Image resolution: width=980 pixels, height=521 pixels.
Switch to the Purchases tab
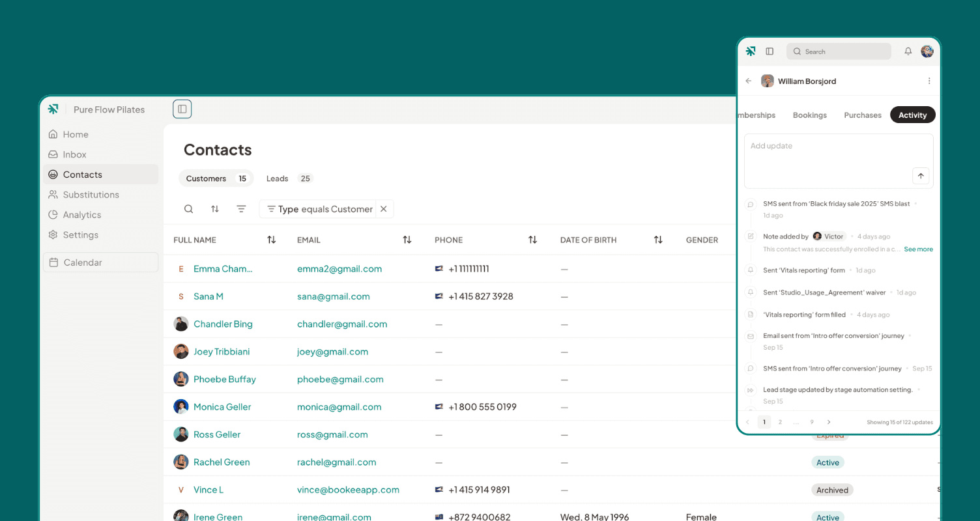pos(863,115)
